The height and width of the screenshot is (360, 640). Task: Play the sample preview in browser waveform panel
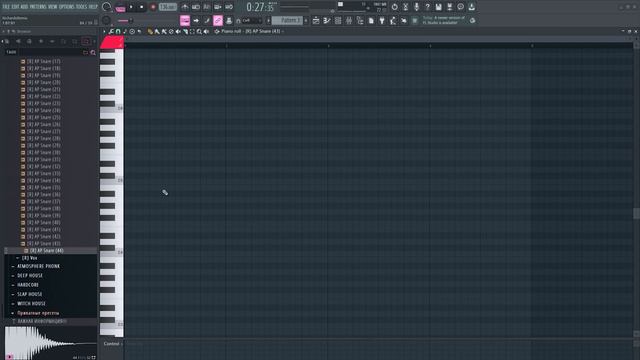point(9,356)
